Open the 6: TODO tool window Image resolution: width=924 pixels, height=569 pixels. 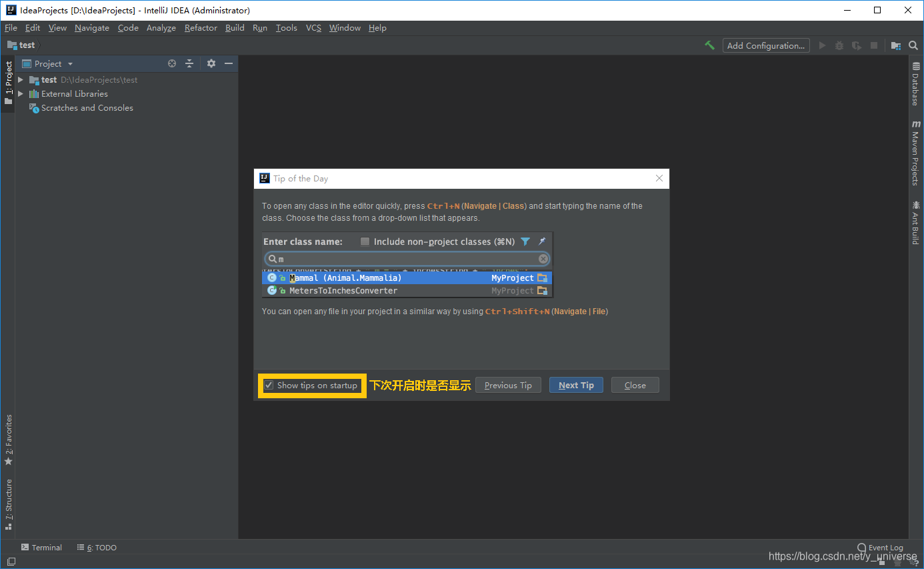tap(97, 548)
